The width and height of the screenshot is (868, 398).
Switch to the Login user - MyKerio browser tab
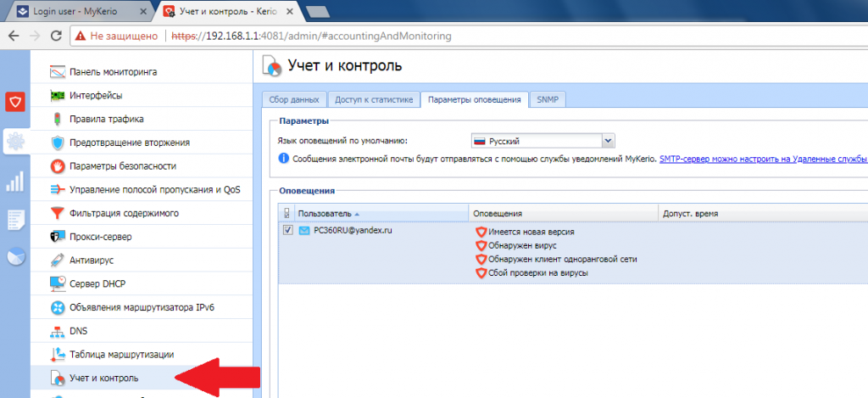point(80,10)
